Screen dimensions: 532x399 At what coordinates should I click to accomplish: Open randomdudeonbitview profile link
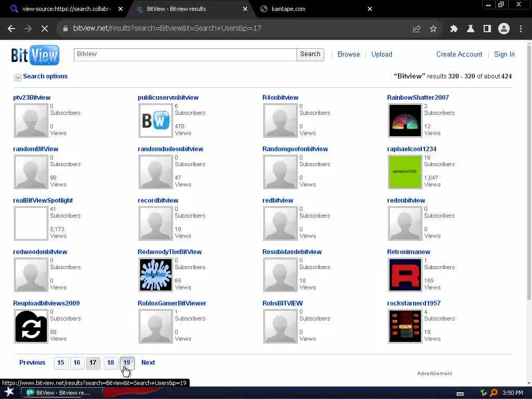click(x=170, y=149)
